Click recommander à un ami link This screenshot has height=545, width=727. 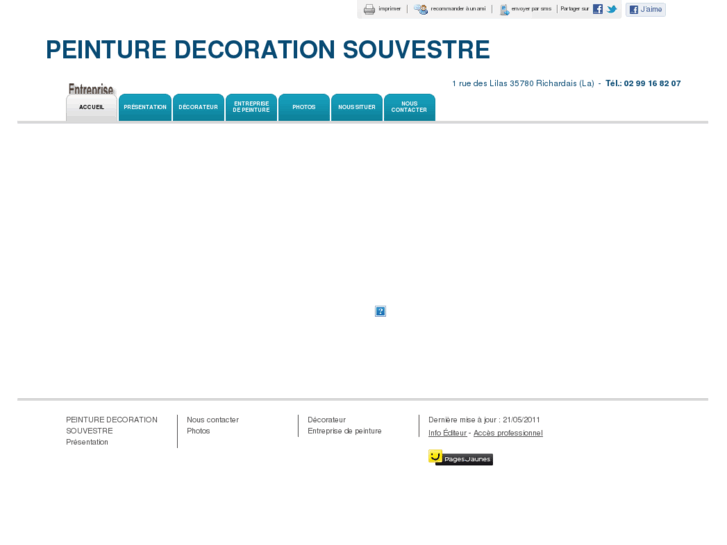click(458, 9)
